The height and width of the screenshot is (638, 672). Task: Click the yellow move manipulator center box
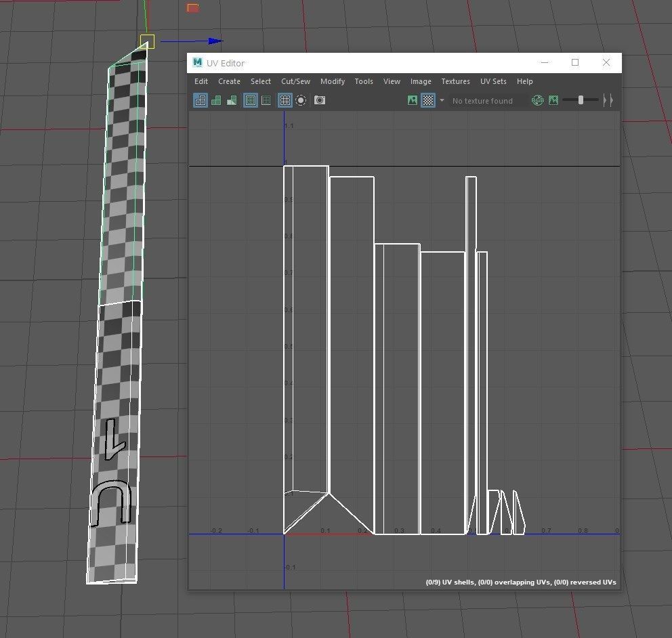(x=147, y=41)
